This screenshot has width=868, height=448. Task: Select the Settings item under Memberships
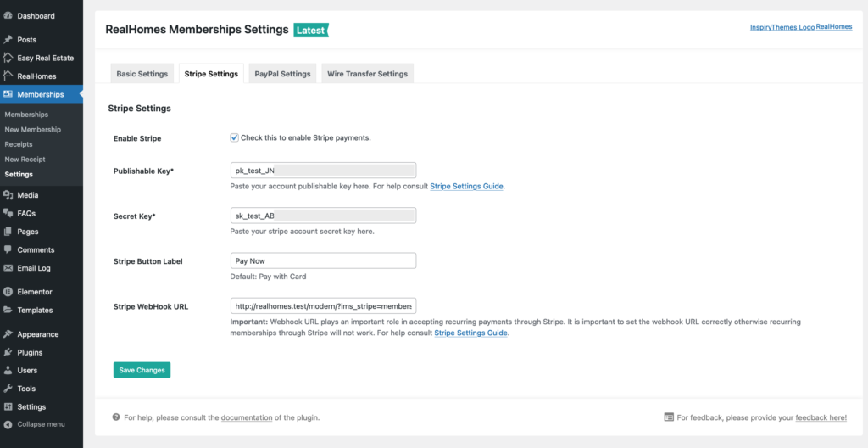[x=19, y=174]
